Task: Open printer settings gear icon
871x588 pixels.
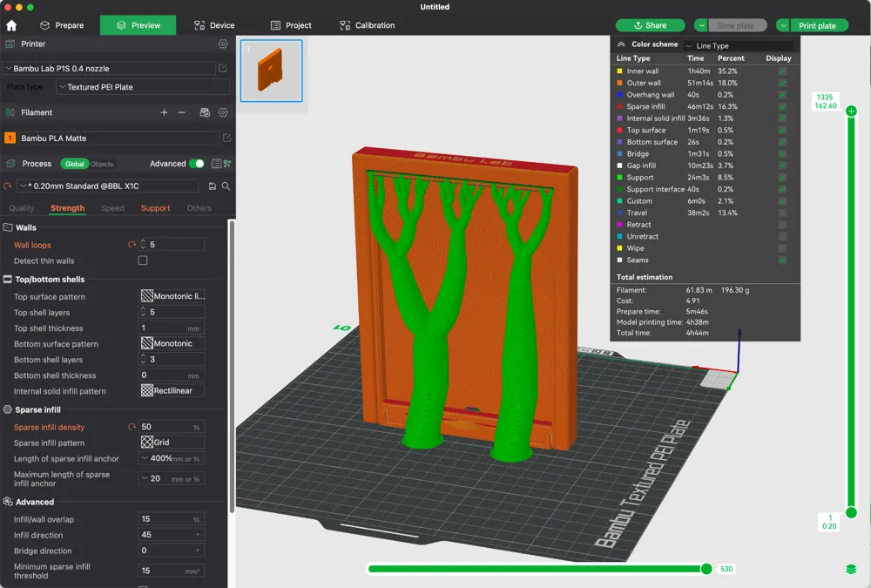Action: coord(223,44)
